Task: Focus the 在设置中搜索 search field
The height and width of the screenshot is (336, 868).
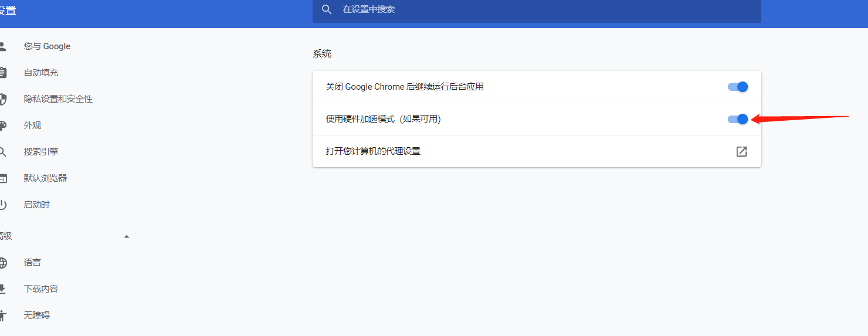Action: (528, 9)
